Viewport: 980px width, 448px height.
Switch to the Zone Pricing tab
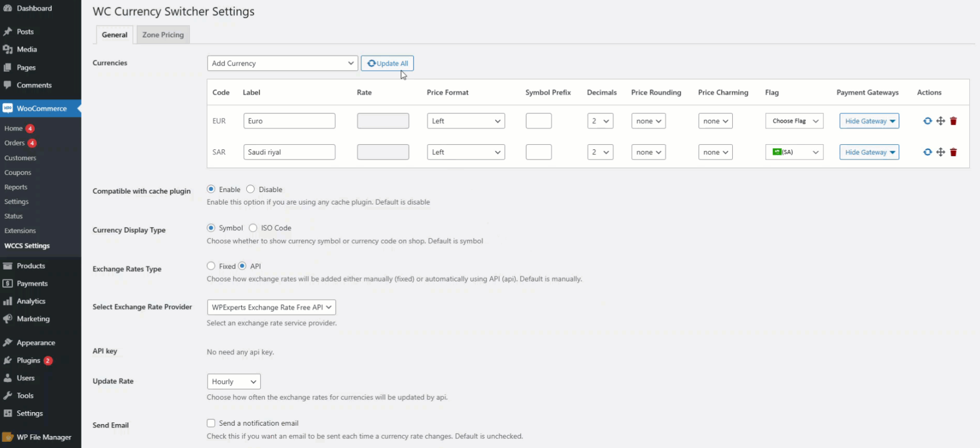[163, 35]
